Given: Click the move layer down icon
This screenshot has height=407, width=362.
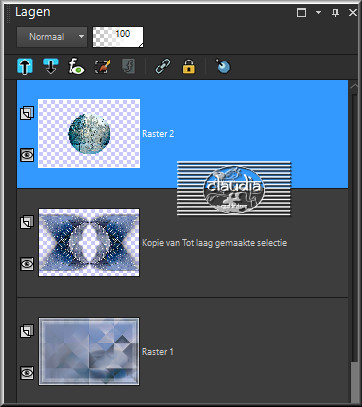Looking at the screenshot, I should point(51,66).
